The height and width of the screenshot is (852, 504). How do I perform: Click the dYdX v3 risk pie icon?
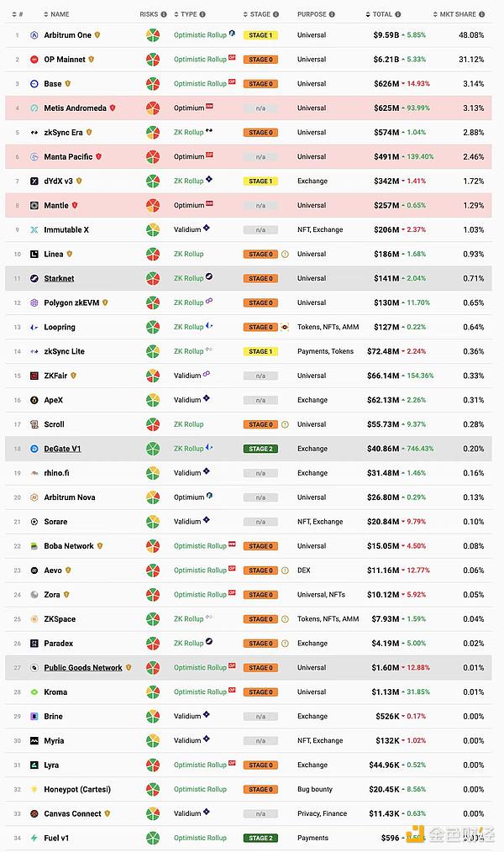(152, 181)
